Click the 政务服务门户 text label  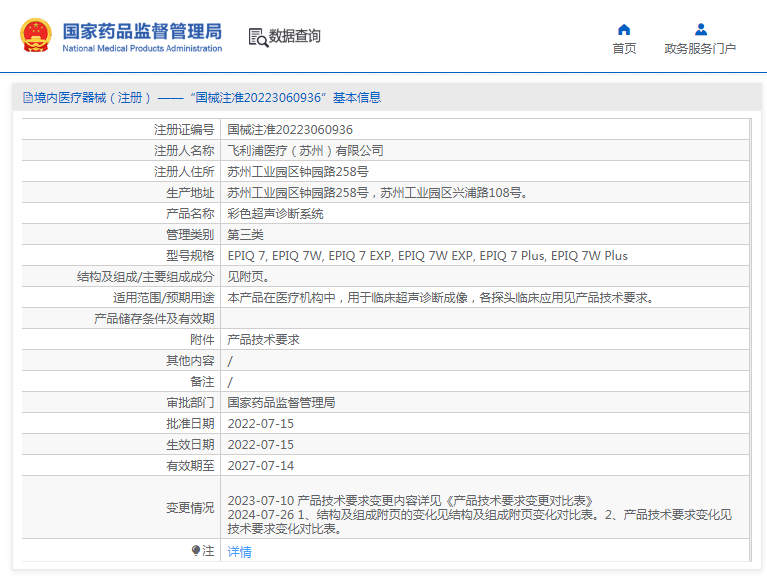point(700,48)
